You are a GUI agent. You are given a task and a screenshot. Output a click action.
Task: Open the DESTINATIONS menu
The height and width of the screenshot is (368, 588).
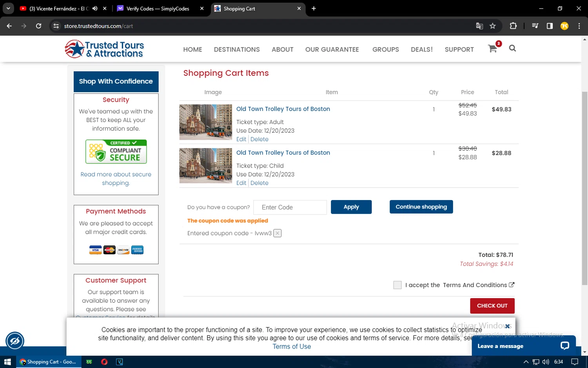237,49
